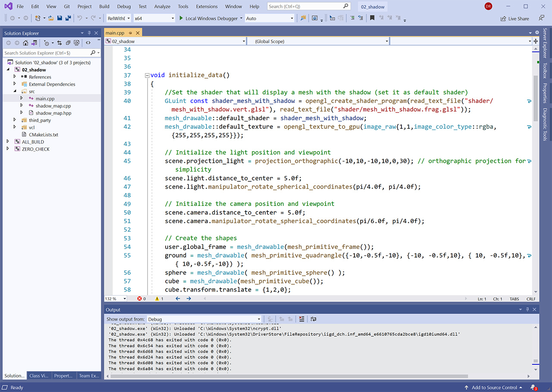552x392 pixels.
Task: Collapse the initialize_data function outline
Action: [x=147, y=75]
